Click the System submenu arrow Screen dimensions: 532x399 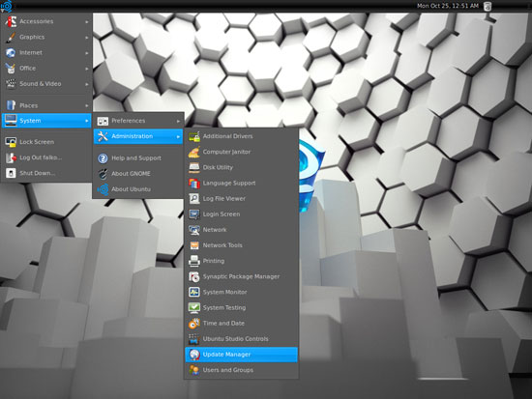[87, 121]
